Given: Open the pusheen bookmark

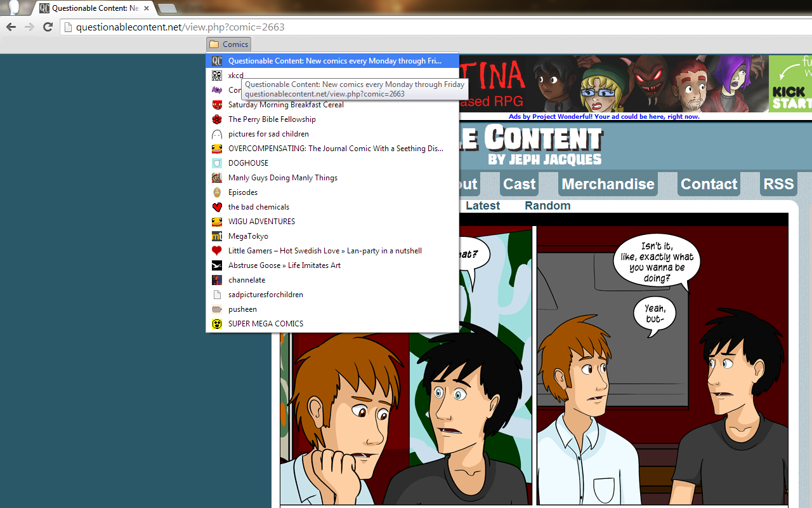Looking at the screenshot, I should coord(242,309).
